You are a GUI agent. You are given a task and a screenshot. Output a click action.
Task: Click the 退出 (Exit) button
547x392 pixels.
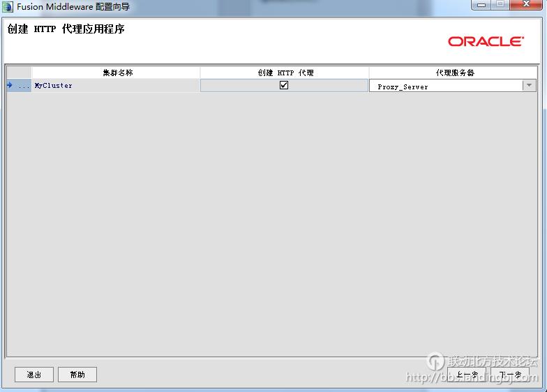click(x=33, y=375)
